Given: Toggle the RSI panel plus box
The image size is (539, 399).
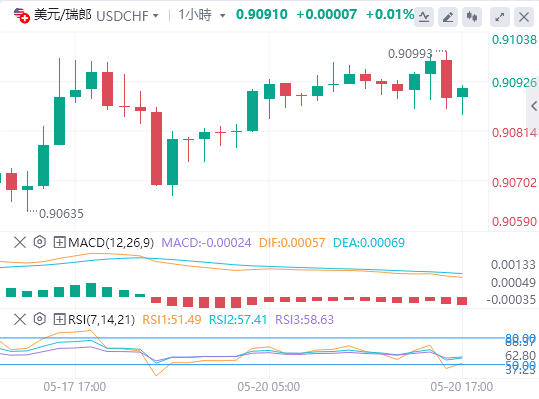Looking at the screenshot, I should click(59, 320).
